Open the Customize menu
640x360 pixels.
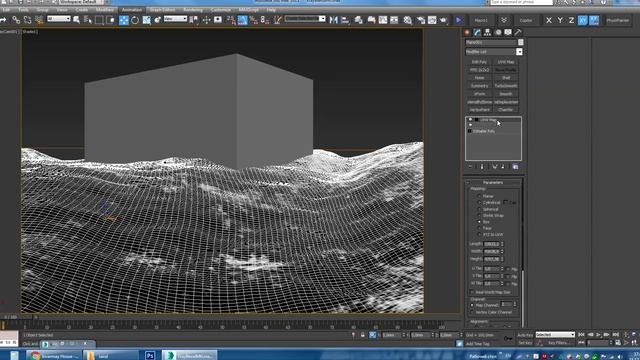[x=221, y=9]
